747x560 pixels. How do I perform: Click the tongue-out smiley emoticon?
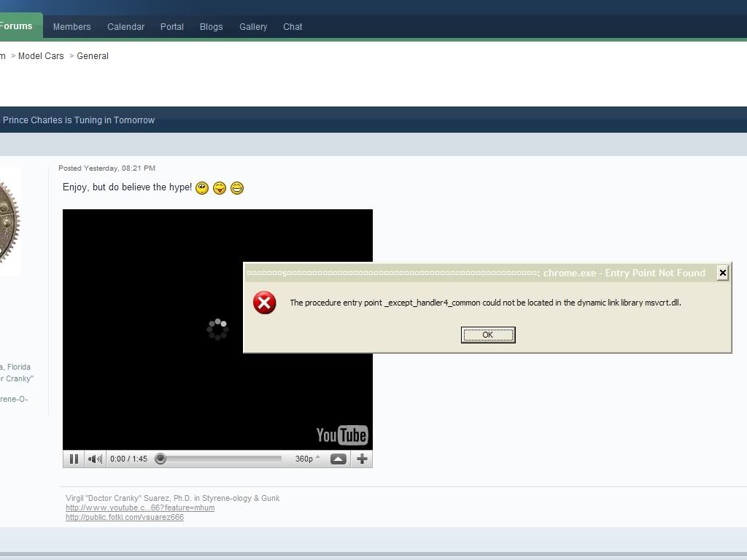[x=219, y=188]
